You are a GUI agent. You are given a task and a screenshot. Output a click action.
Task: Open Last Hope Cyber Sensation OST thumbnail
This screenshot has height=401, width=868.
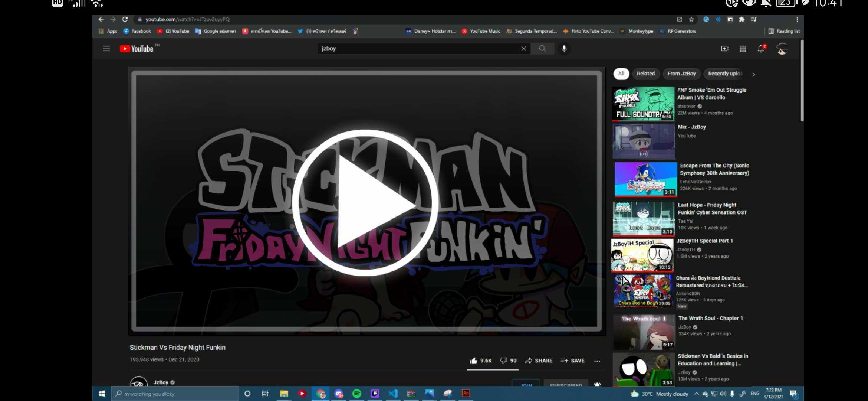click(644, 219)
